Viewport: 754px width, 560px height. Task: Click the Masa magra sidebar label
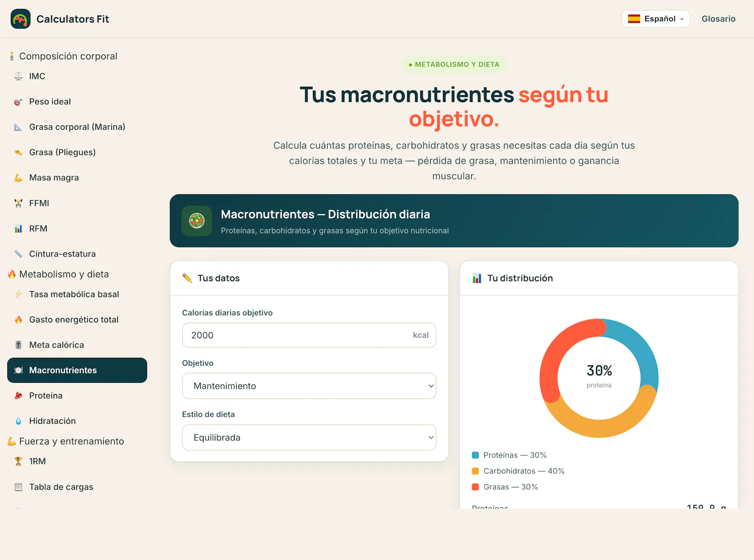[54, 178]
